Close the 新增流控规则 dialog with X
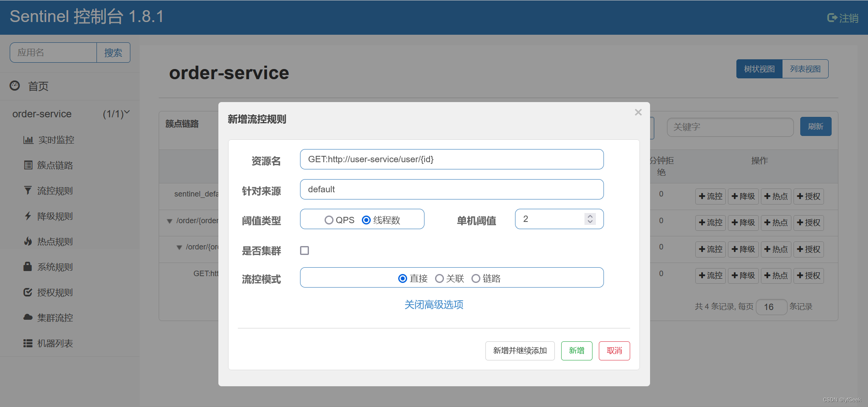The width and height of the screenshot is (868, 407). click(x=638, y=112)
